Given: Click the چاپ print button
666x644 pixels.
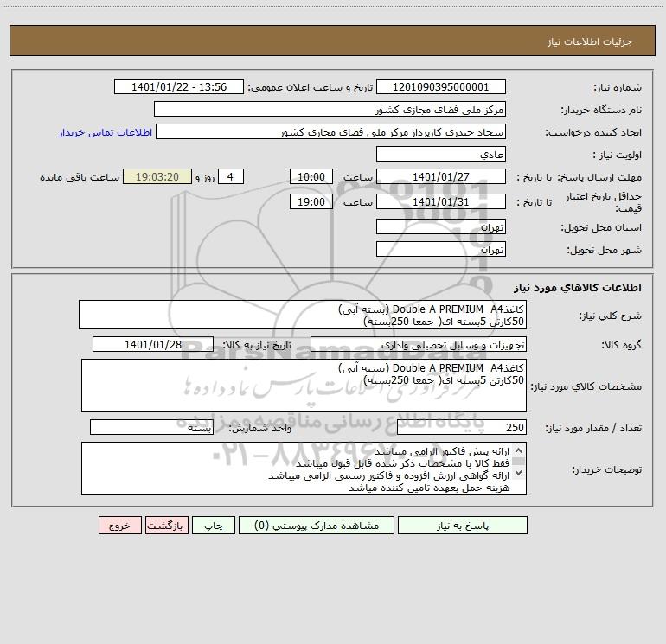Looking at the screenshot, I should coord(214,525).
